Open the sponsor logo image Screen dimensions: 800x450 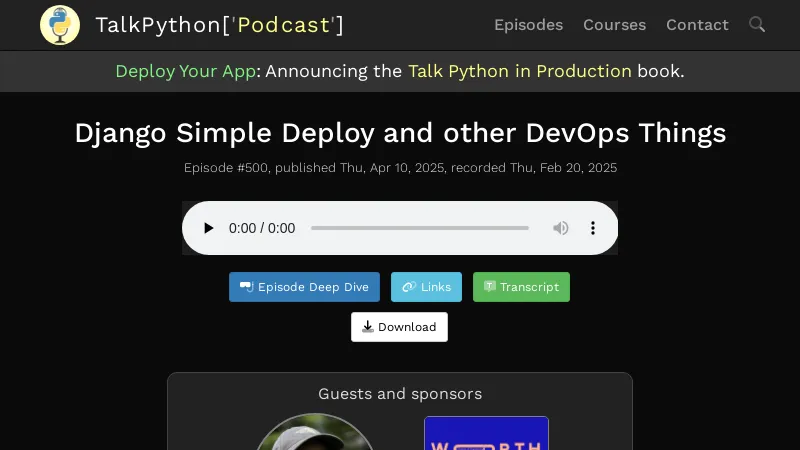click(x=486, y=434)
